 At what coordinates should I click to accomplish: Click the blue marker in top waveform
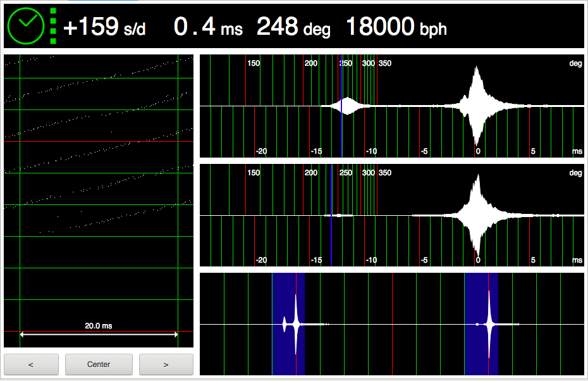coord(342,127)
